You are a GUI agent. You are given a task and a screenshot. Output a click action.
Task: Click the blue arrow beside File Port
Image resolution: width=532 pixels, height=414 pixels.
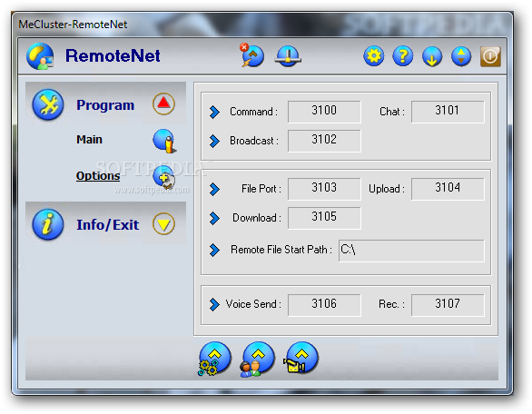tap(214, 189)
